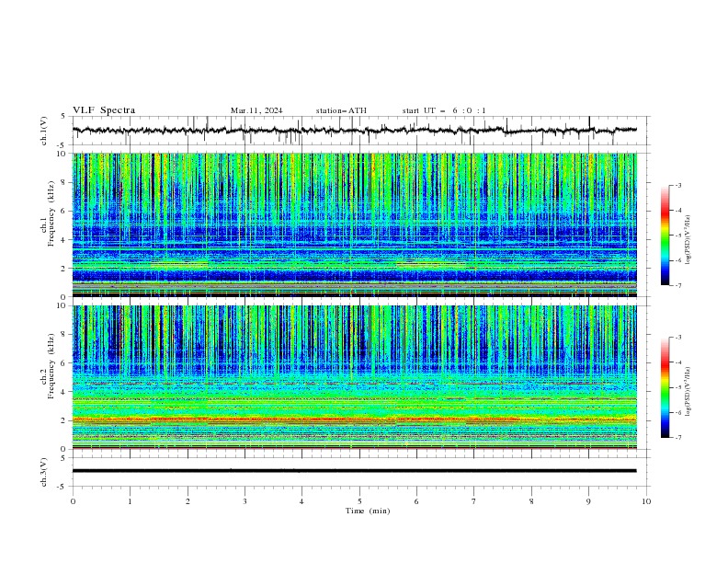Click the lower colorbar log(PSD) label
This screenshot has width=728, height=563.
coord(688,392)
